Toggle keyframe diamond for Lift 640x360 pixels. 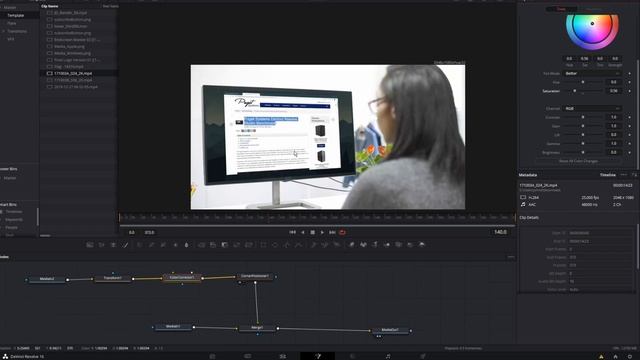coord(629,135)
